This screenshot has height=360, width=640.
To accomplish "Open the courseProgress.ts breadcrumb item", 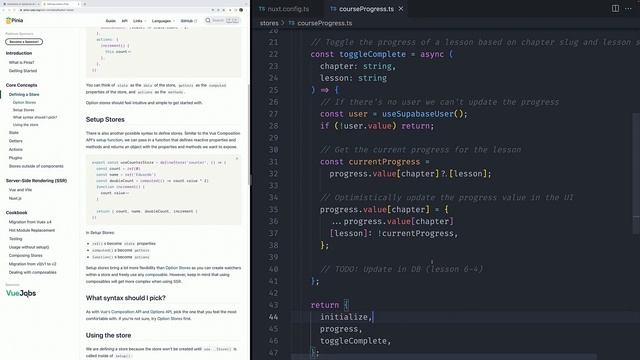I will (x=324, y=23).
